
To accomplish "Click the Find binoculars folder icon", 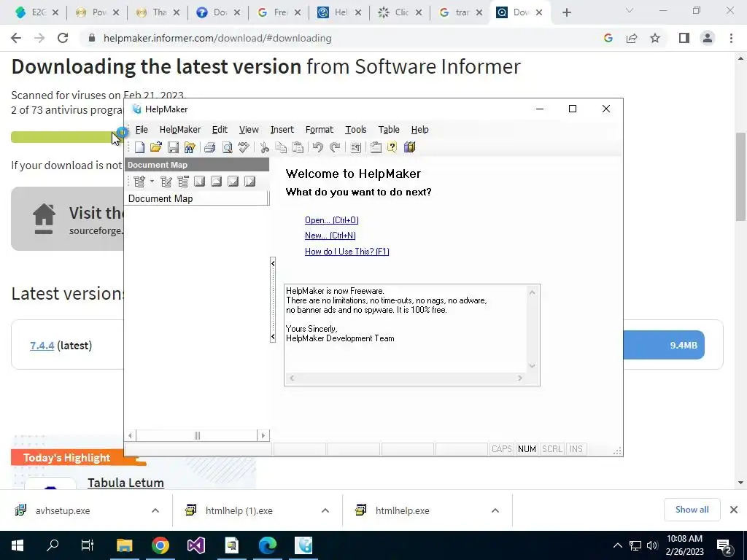I will (x=190, y=147).
